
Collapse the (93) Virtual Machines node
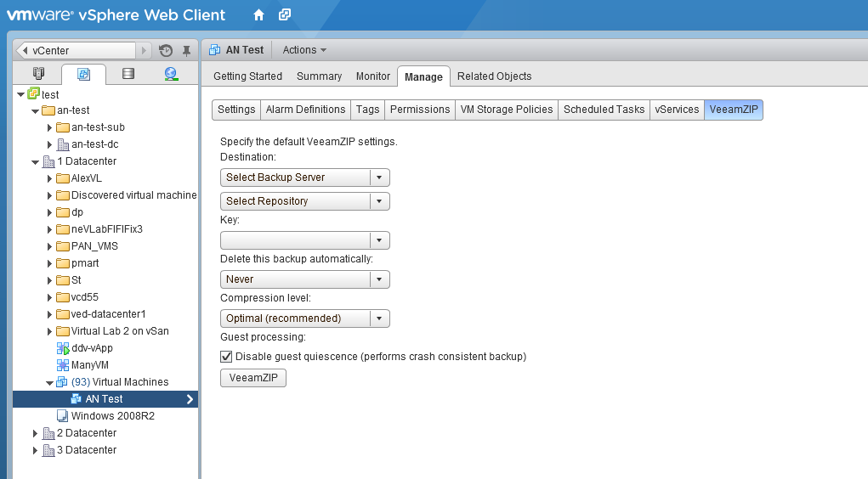pos(49,383)
